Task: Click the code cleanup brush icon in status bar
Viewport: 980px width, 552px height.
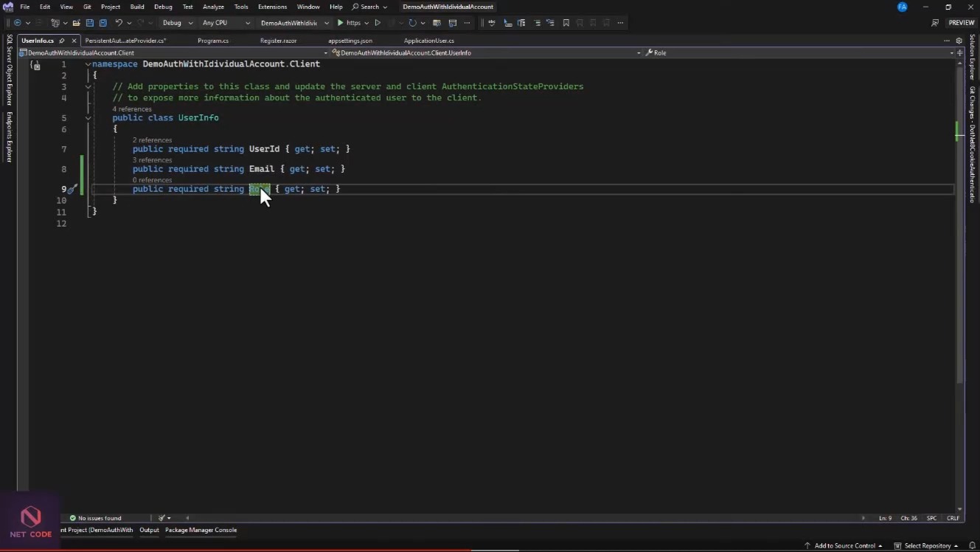Action: coord(161,518)
